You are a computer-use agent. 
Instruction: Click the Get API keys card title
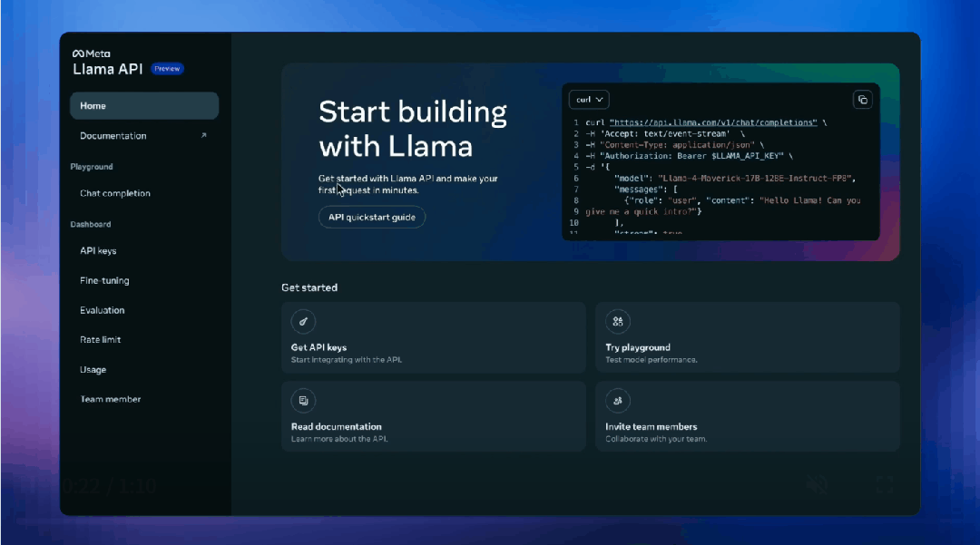pos(318,347)
